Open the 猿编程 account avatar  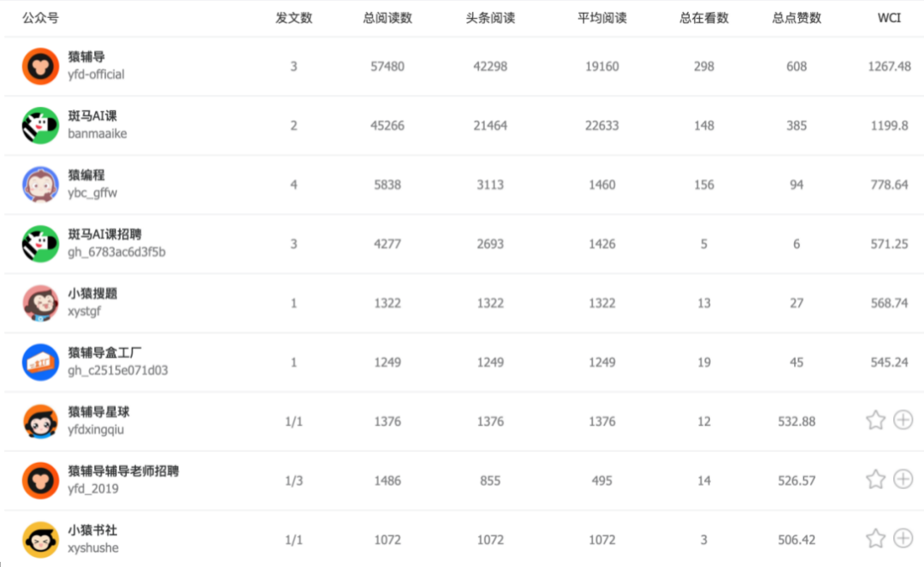(40, 185)
